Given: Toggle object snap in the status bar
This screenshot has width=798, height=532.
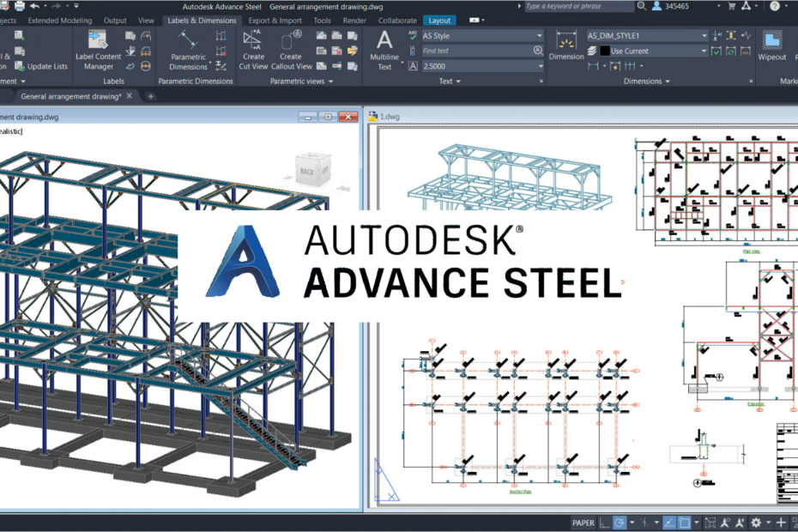Looking at the screenshot, I should click(x=685, y=523).
